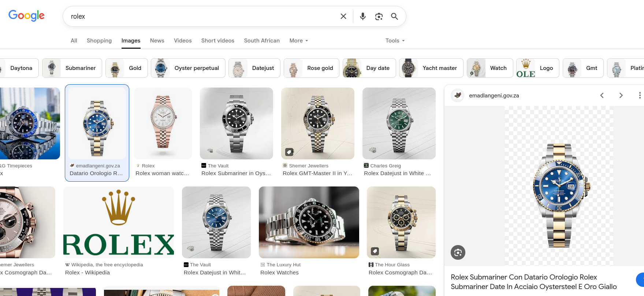This screenshot has width=644, height=296.
Task: Filter by the Daytona chip
Action: point(18,68)
